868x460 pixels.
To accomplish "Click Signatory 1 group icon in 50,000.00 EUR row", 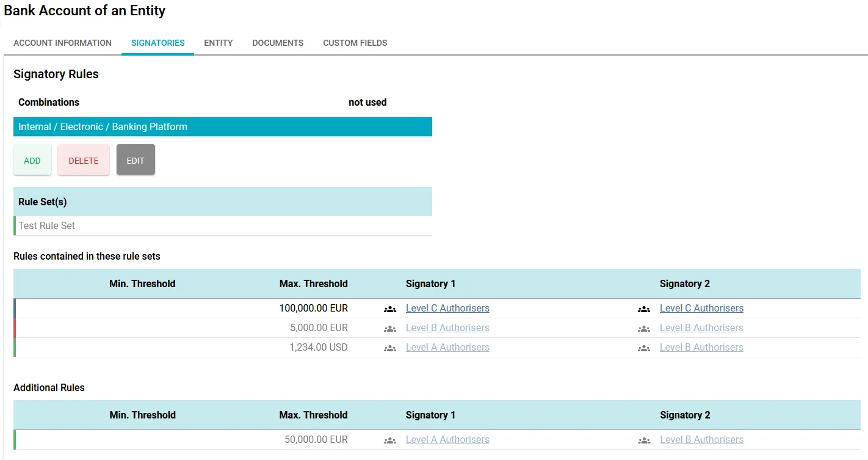I will point(390,440).
